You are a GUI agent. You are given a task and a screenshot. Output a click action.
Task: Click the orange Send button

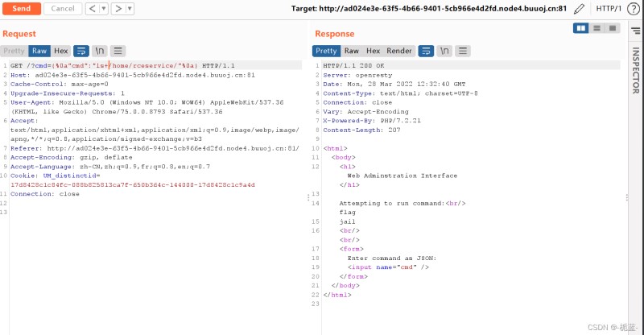(21, 9)
